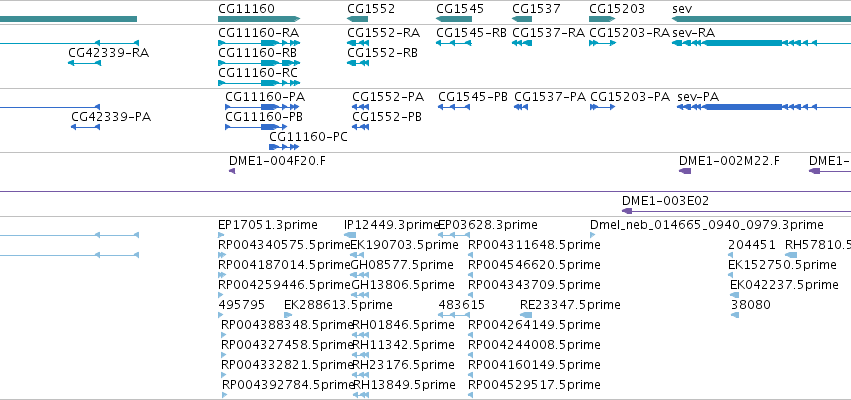851x400 pixels.
Task: Click protein CG15203-PA
Action: [x=602, y=107]
